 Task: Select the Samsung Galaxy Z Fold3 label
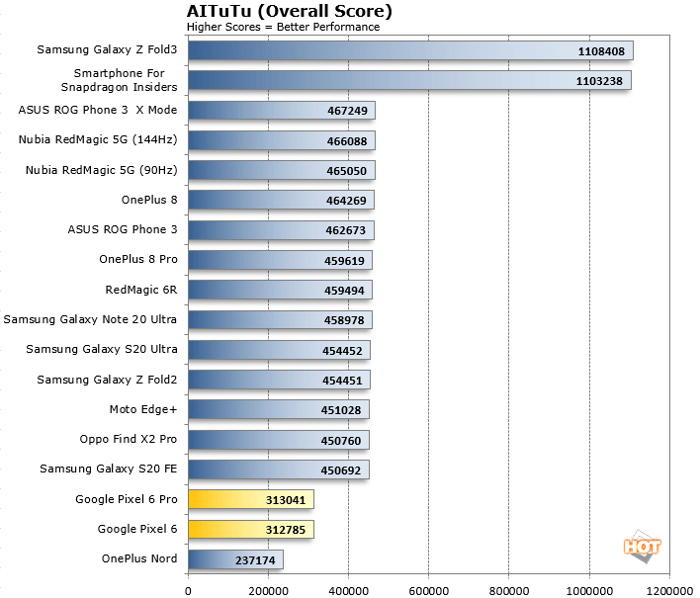click(107, 49)
